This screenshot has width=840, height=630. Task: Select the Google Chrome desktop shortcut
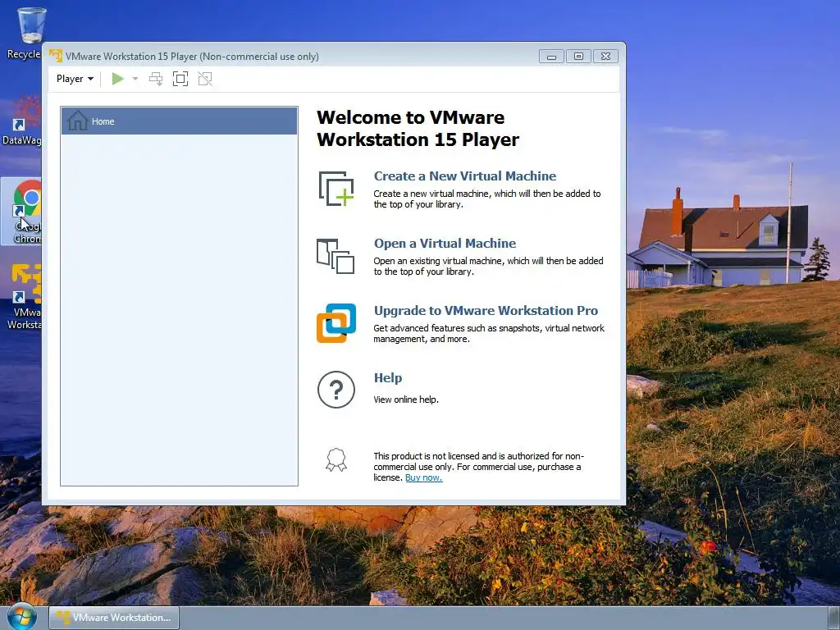click(22, 212)
